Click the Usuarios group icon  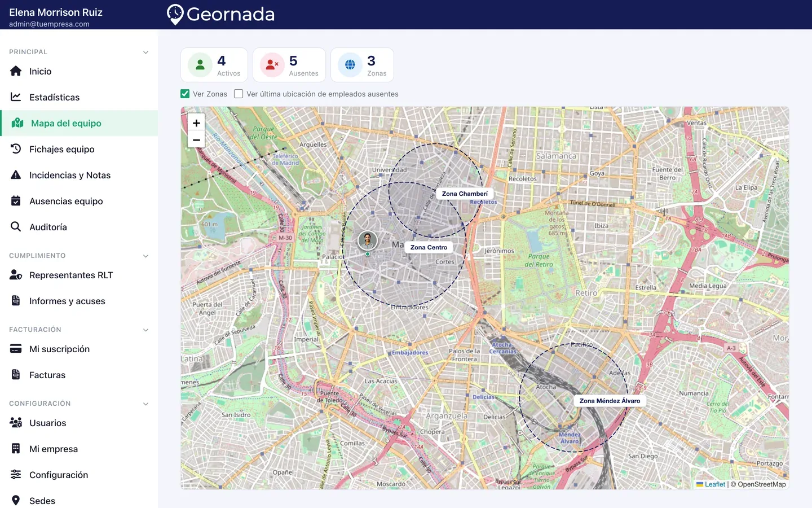coord(16,423)
